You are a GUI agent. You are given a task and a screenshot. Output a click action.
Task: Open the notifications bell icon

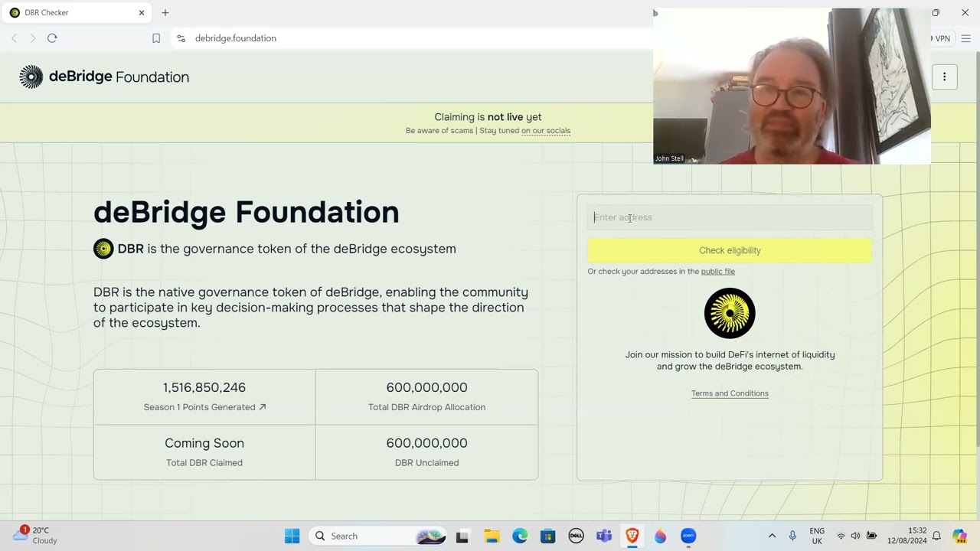tap(936, 536)
